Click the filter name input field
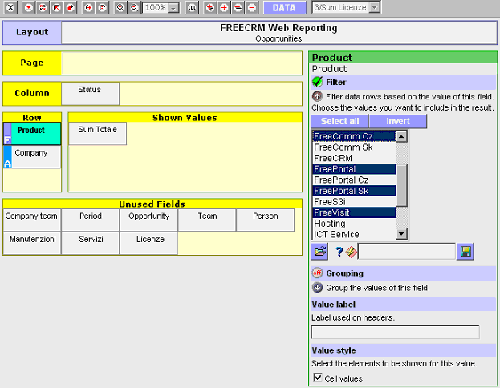 pyautogui.click(x=407, y=252)
